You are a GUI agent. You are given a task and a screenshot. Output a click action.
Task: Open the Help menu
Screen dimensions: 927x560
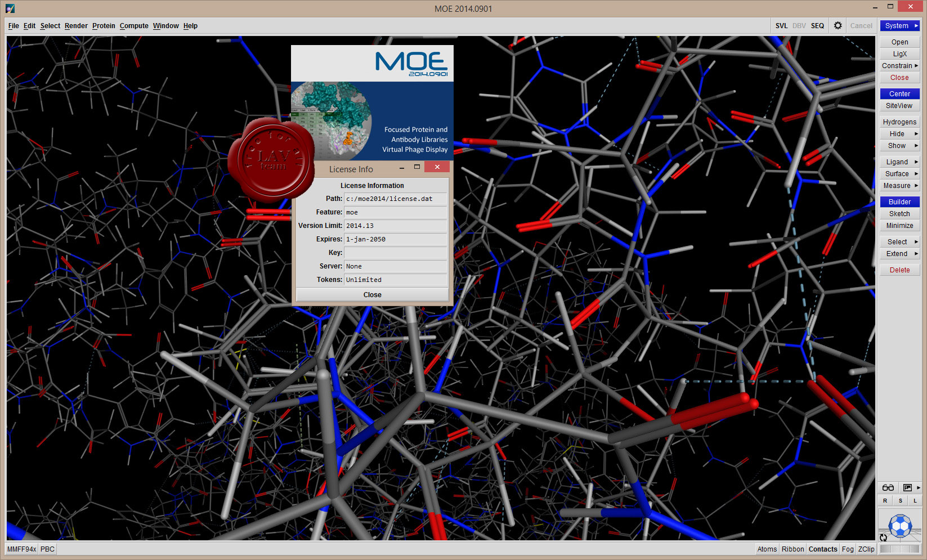[x=190, y=25]
